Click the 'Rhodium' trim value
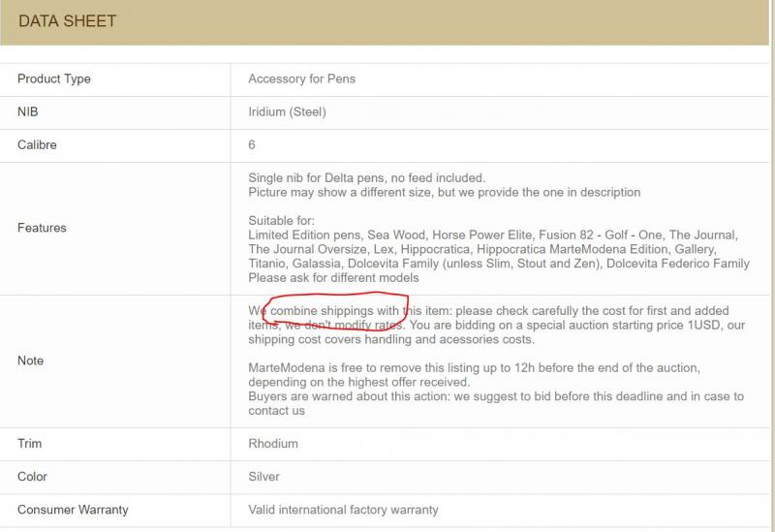The image size is (775, 532). click(x=273, y=444)
